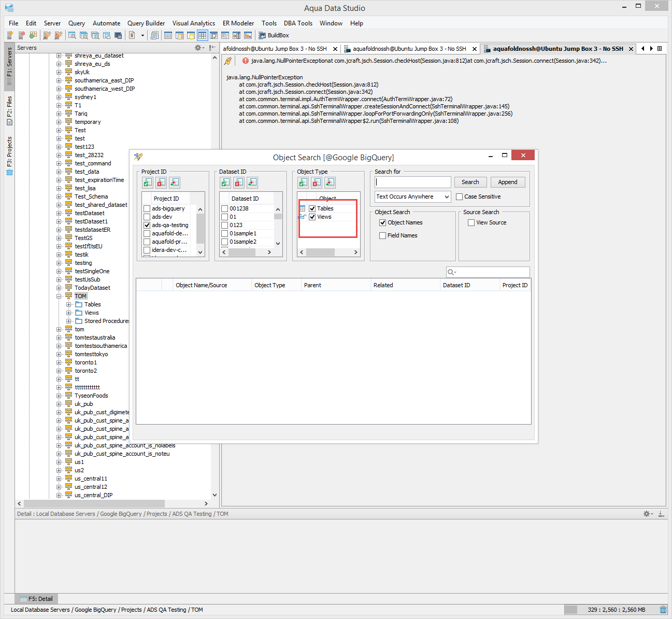Enable the Field Names checkbox
Image resolution: width=672 pixels, height=619 pixels.
click(383, 235)
